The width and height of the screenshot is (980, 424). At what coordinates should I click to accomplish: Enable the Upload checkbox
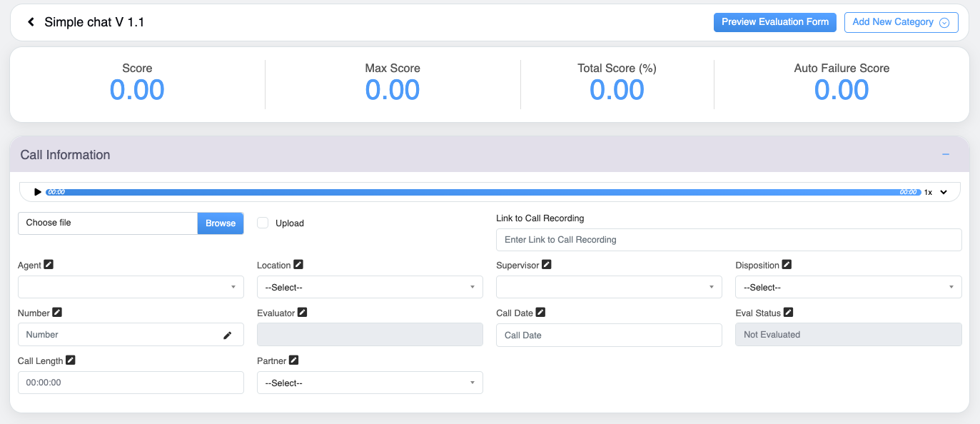tap(263, 223)
